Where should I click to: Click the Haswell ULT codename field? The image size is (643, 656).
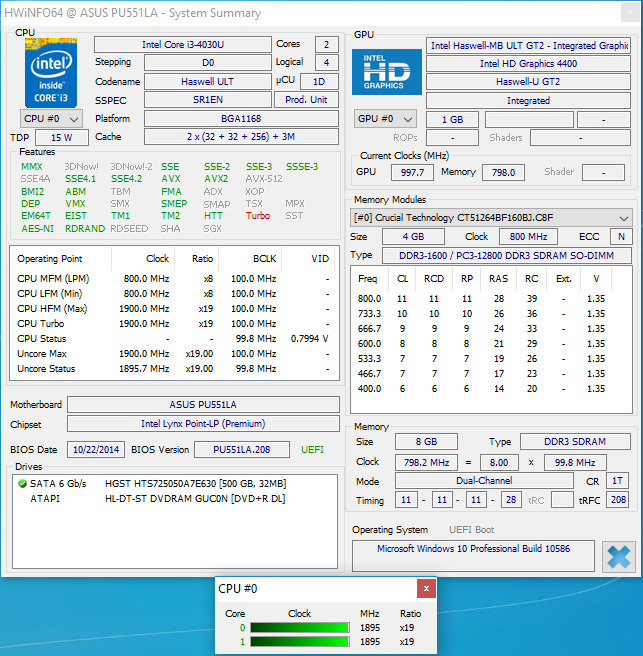(208, 82)
